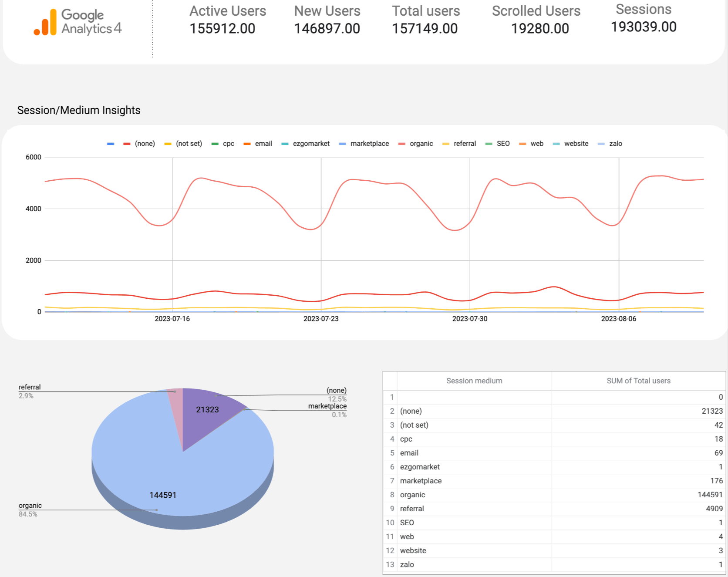This screenshot has width=728, height=577.
Task: Click the cpc legend marker
Action: (215, 144)
